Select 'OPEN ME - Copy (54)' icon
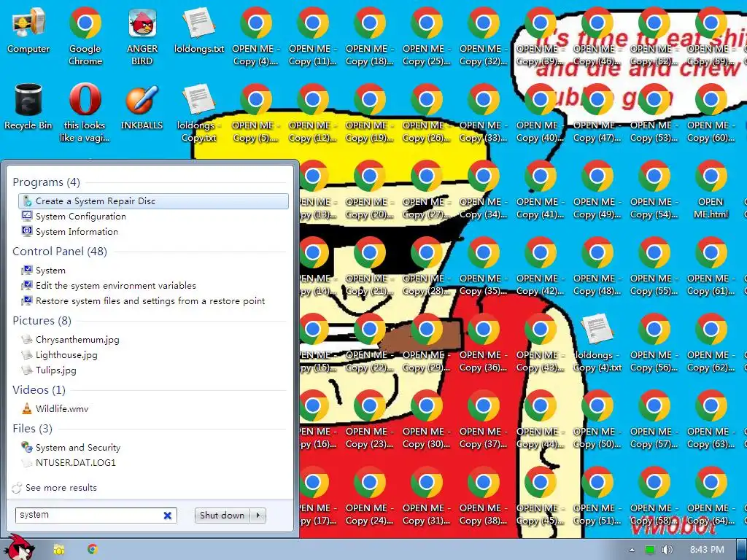 (x=654, y=189)
